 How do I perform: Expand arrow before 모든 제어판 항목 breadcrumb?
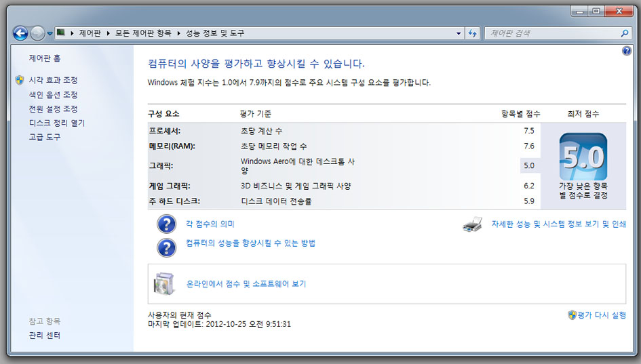[x=108, y=33]
